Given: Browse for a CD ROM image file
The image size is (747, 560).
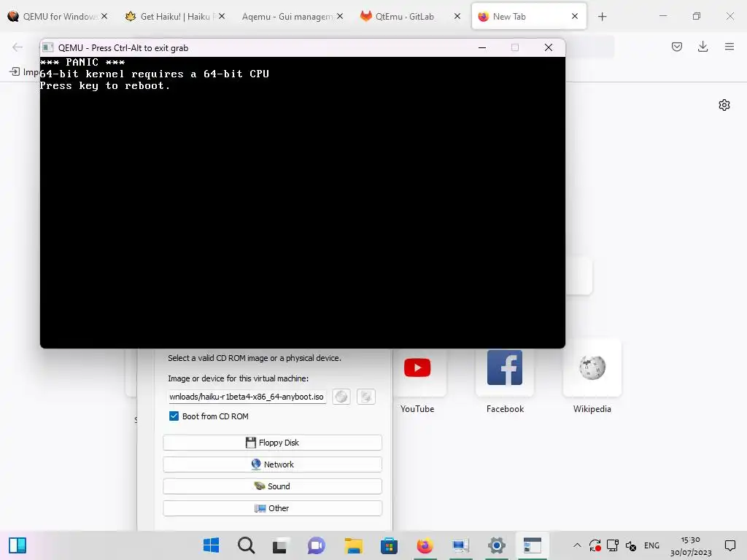Looking at the screenshot, I should [341, 397].
